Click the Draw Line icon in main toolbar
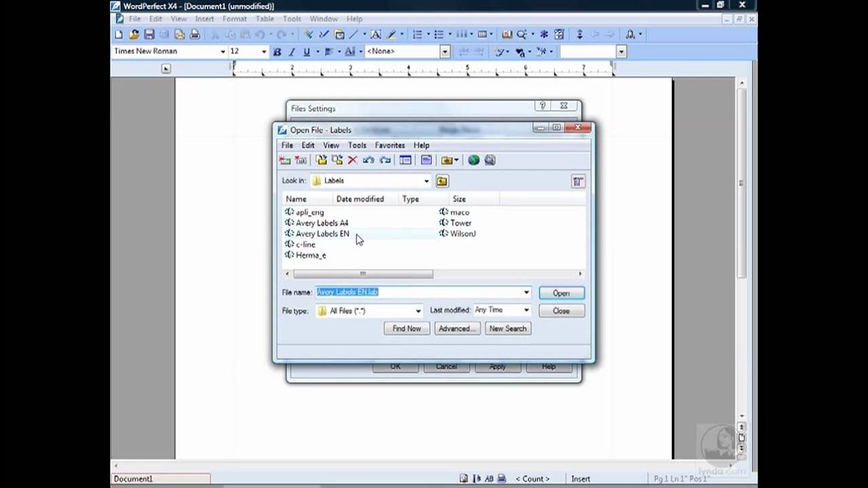Viewport: 868px width, 488px height. [x=353, y=35]
